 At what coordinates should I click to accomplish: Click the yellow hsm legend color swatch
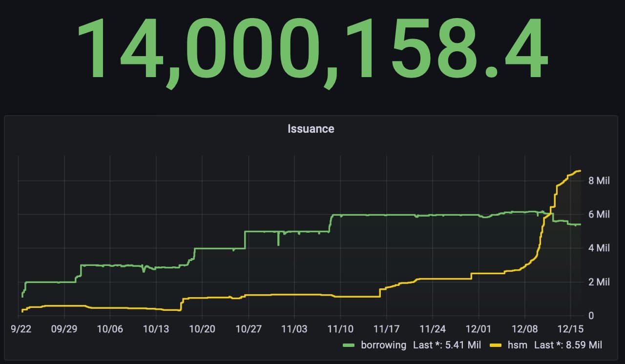click(x=496, y=345)
